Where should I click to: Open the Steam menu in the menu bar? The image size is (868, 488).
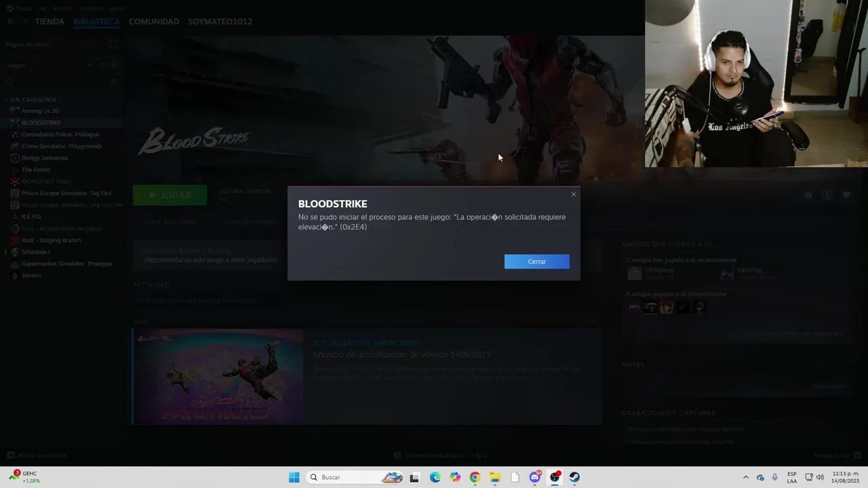pos(22,8)
